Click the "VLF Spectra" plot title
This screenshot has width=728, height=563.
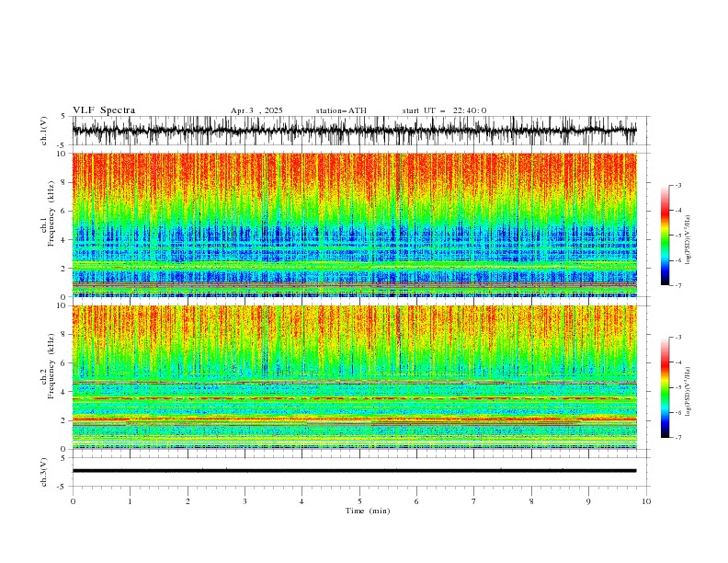(104, 110)
